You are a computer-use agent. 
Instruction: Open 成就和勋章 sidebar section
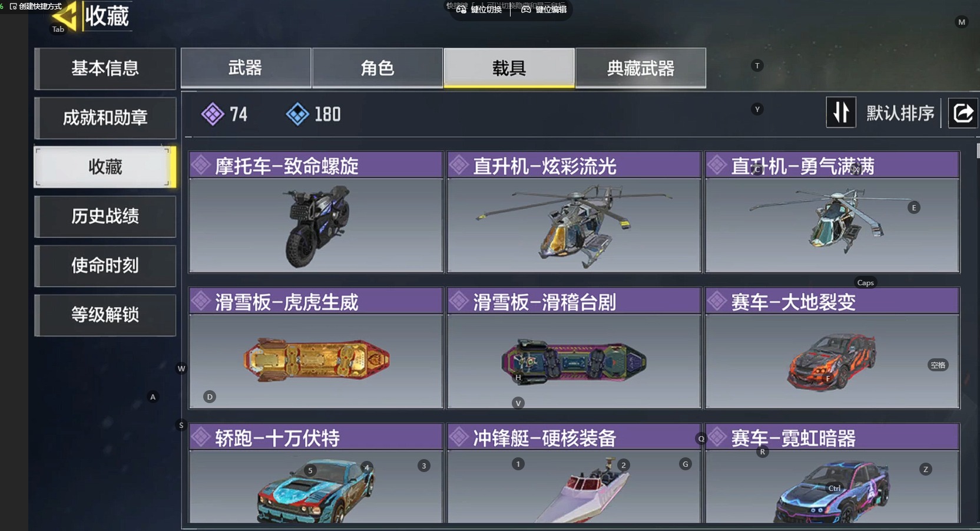tap(105, 118)
